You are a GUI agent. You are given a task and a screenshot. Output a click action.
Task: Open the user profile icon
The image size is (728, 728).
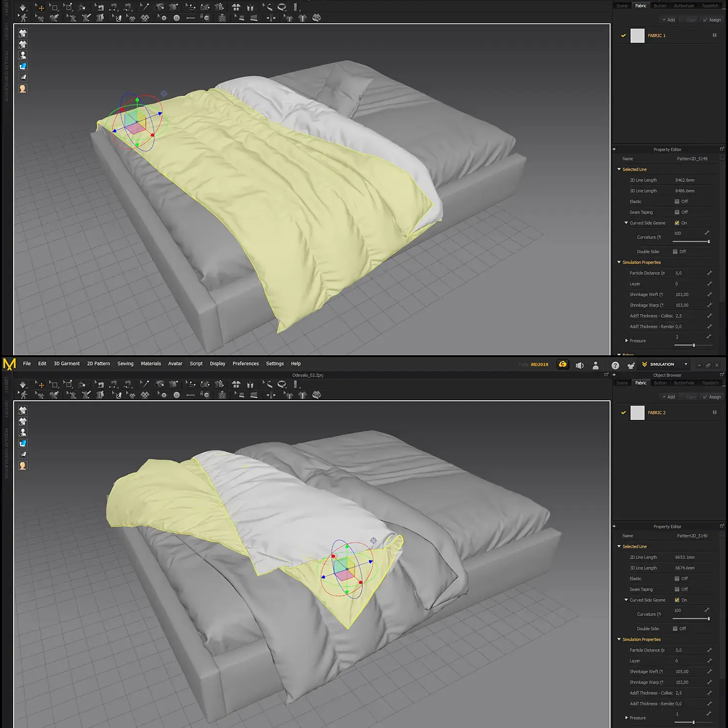tap(595, 365)
